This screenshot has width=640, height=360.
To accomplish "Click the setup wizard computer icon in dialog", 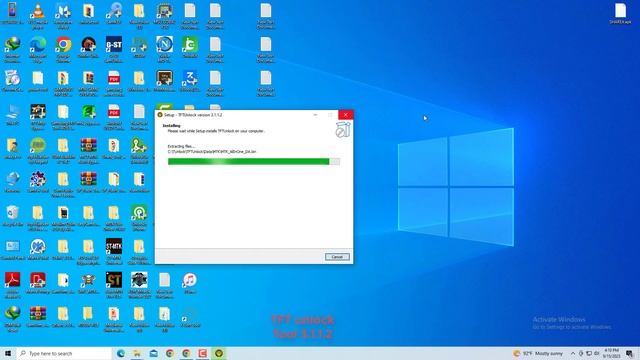I will click(x=343, y=130).
